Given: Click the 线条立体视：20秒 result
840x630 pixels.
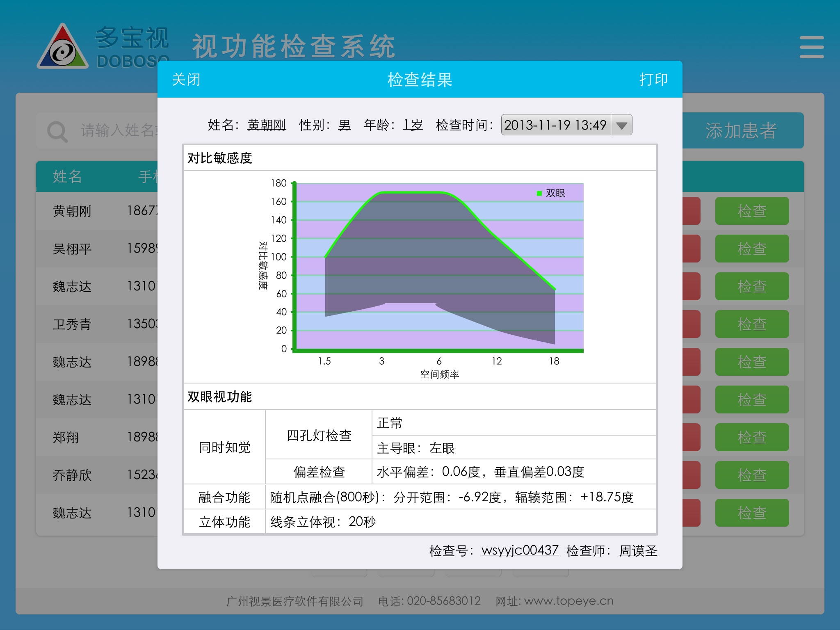Looking at the screenshot, I should click(323, 522).
